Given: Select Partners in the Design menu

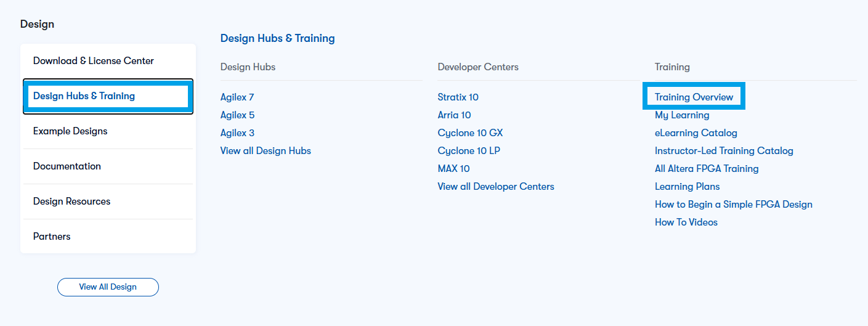Looking at the screenshot, I should [x=52, y=237].
